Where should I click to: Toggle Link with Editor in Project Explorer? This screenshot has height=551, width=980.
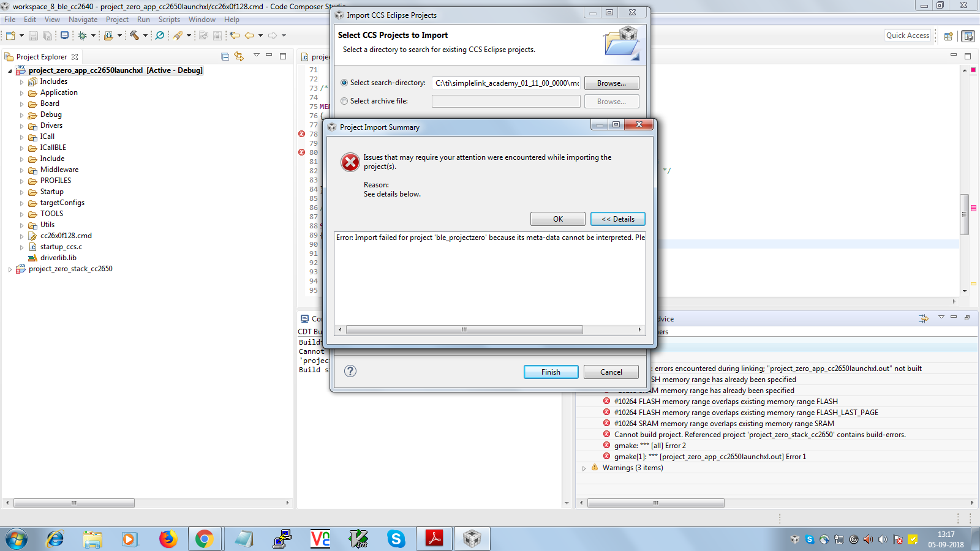[239, 57]
